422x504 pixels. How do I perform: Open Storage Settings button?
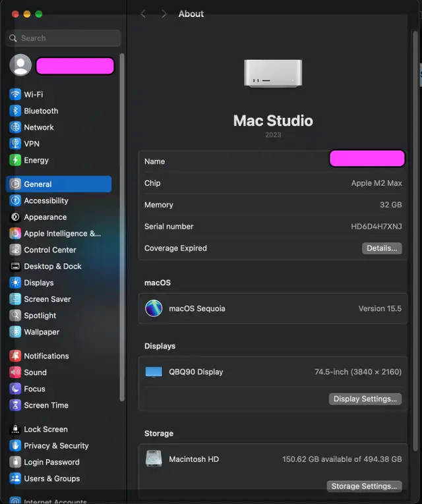coord(364,486)
